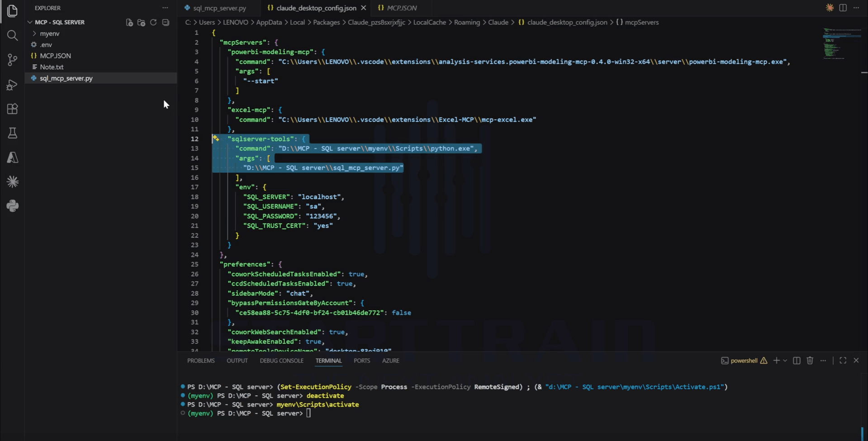Click the Refresh Explorer icon

tap(153, 22)
